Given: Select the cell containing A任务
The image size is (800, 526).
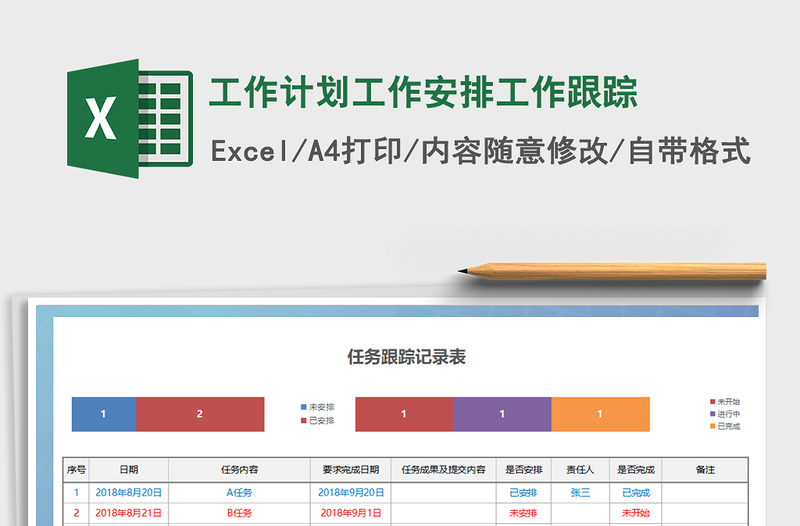Looking at the screenshot, I should click(240, 492).
